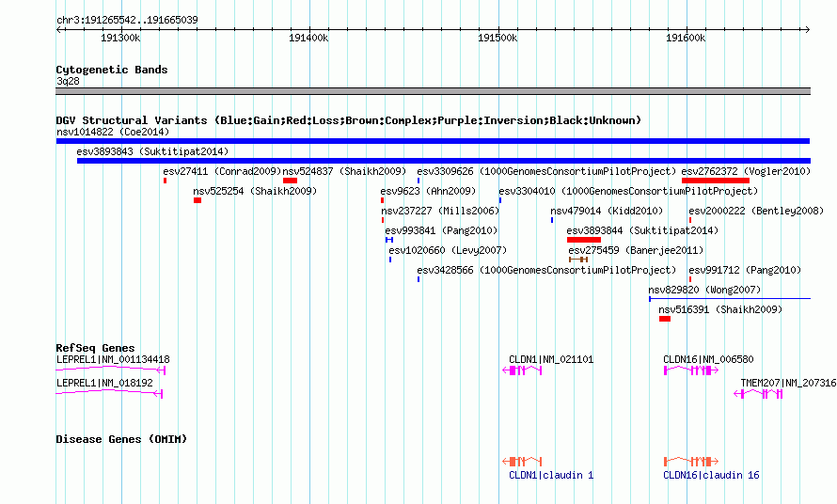This screenshot has width=837, height=504.
Task: Click esv1020660 (Levy2007) label
Action: [448, 250]
